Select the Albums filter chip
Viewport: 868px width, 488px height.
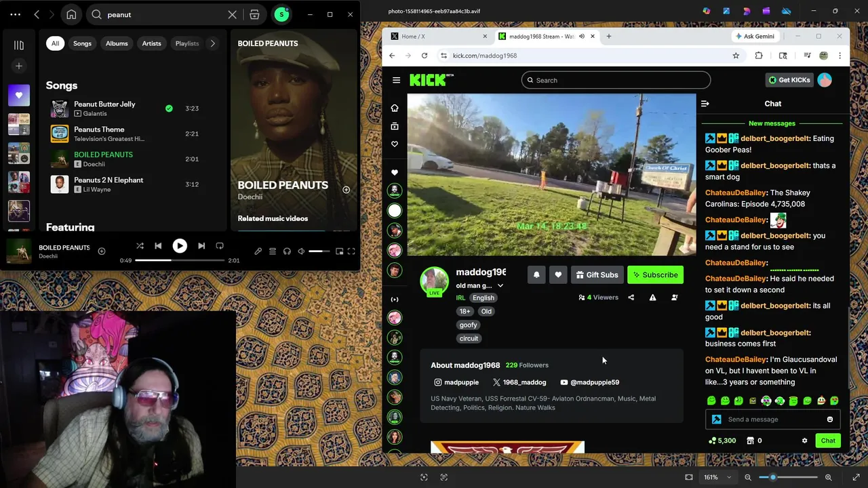coord(117,43)
